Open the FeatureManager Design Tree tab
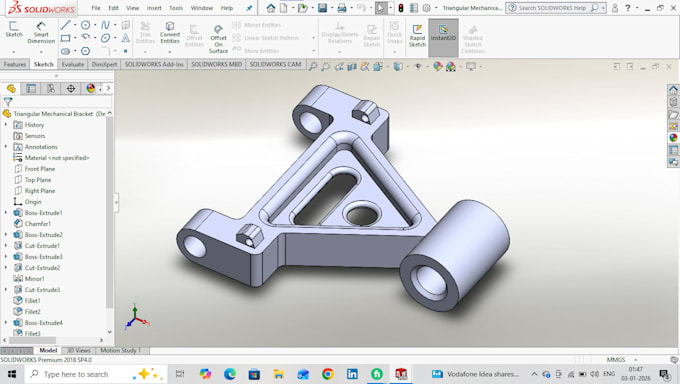Image resolution: width=680 pixels, height=384 pixels. pos(11,89)
